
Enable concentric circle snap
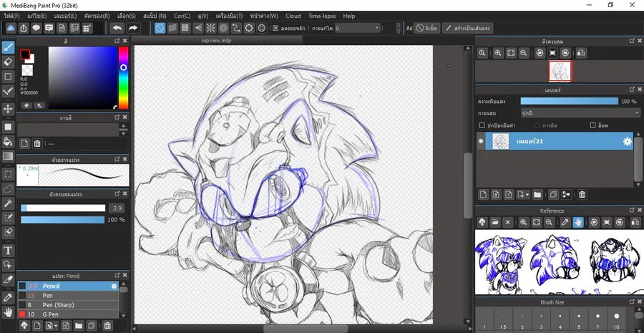[223, 28]
